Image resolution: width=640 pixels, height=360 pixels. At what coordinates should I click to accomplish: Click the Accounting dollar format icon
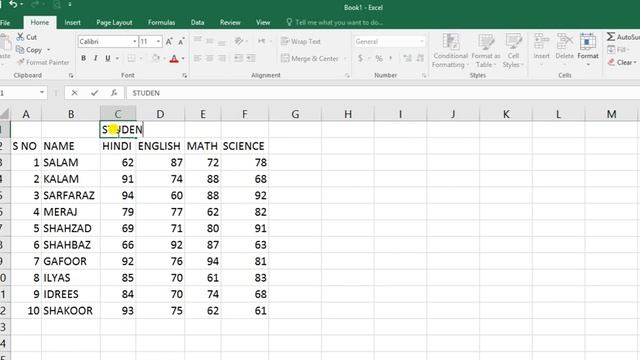click(x=360, y=58)
